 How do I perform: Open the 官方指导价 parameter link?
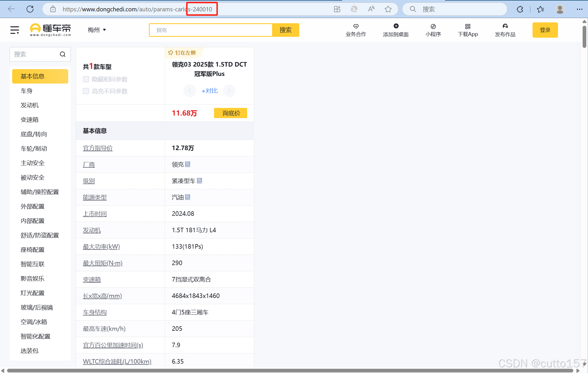tap(98, 148)
